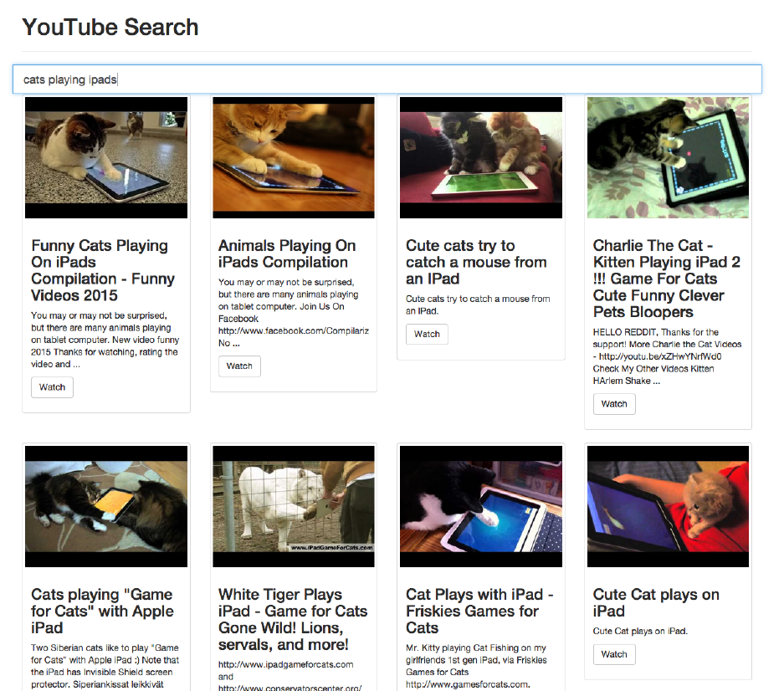Click title "Cats playing "Game for Cats" with Apple iPad"

click(x=103, y=611)
